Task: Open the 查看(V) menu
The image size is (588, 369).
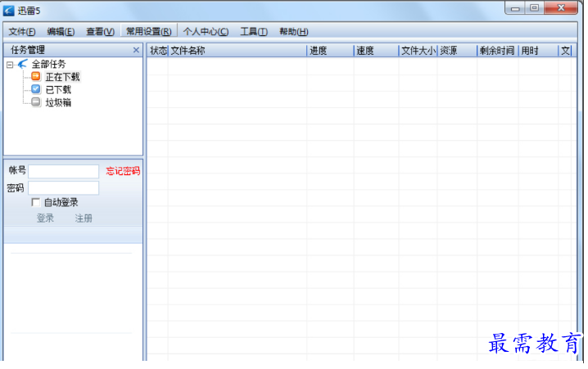Action: click(x=100, y=32)
